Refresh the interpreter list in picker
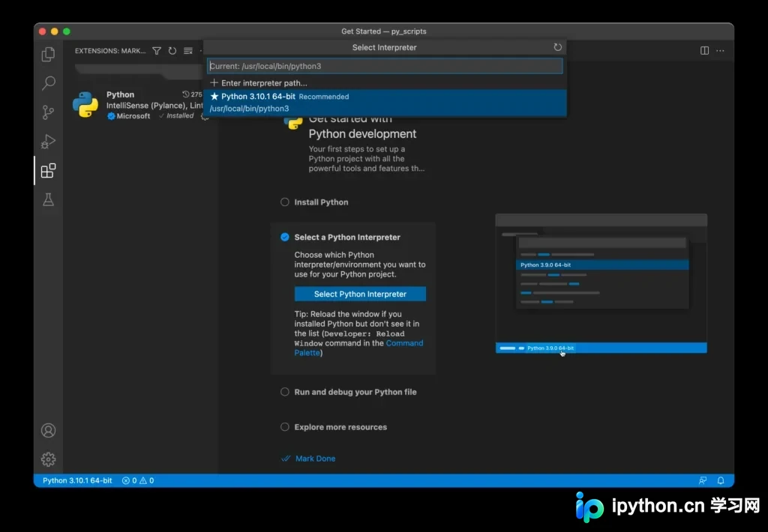This screenshot has height=532, width=768. tap(557, 47)
